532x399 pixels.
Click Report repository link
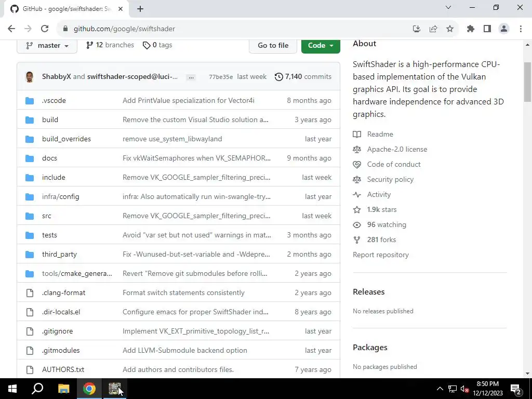point(381,255)
